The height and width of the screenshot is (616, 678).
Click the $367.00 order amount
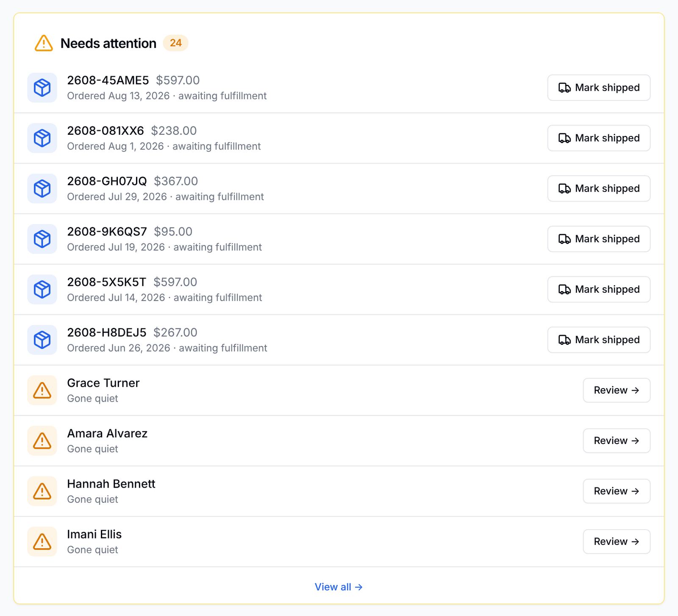176,181
